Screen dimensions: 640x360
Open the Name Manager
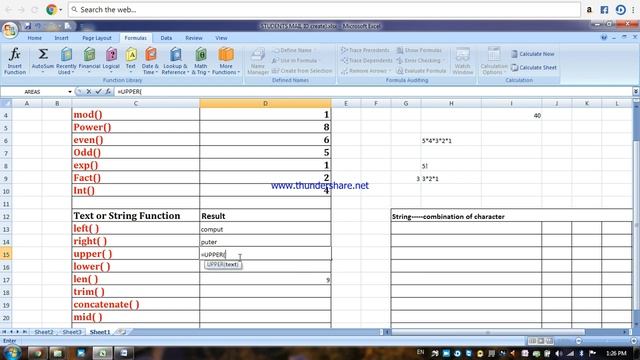tap(258, 60)
